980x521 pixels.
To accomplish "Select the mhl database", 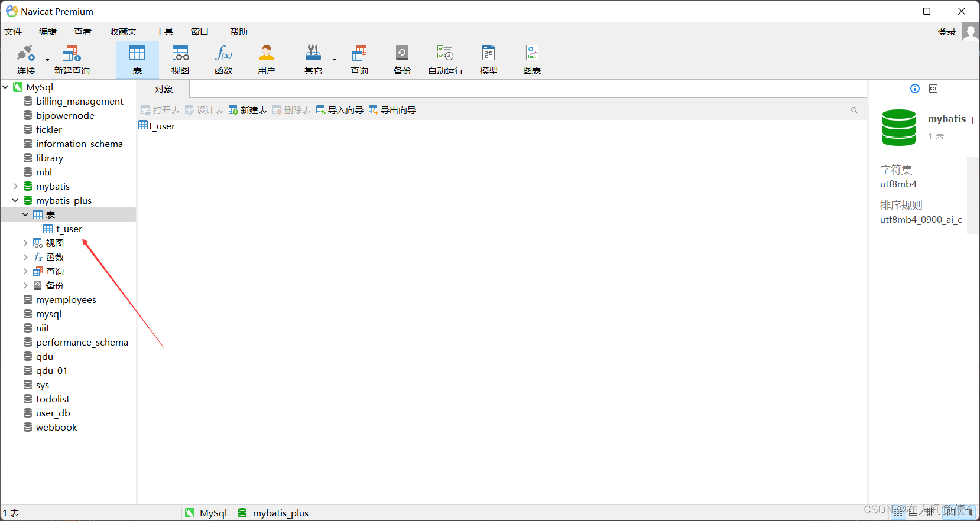I will (x=44, y=172).
